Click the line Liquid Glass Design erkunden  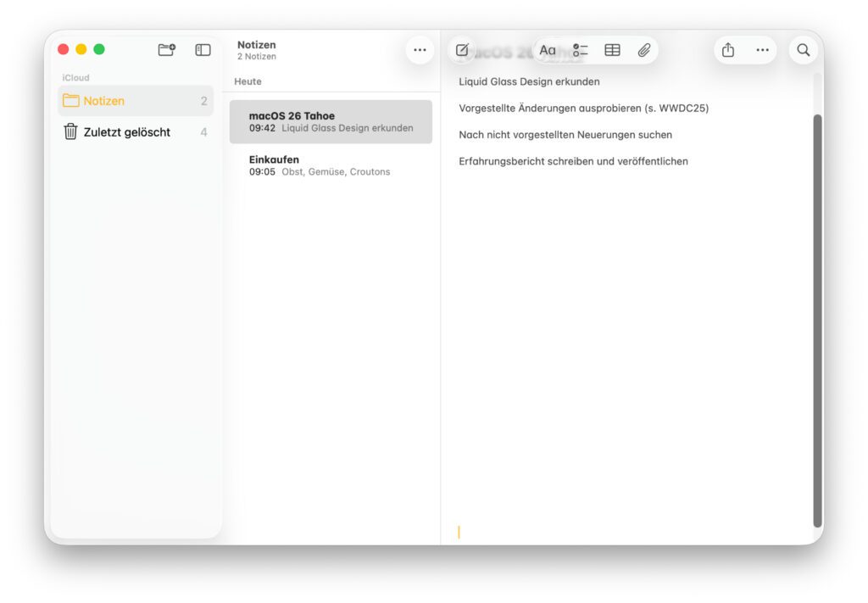[528, 81]
